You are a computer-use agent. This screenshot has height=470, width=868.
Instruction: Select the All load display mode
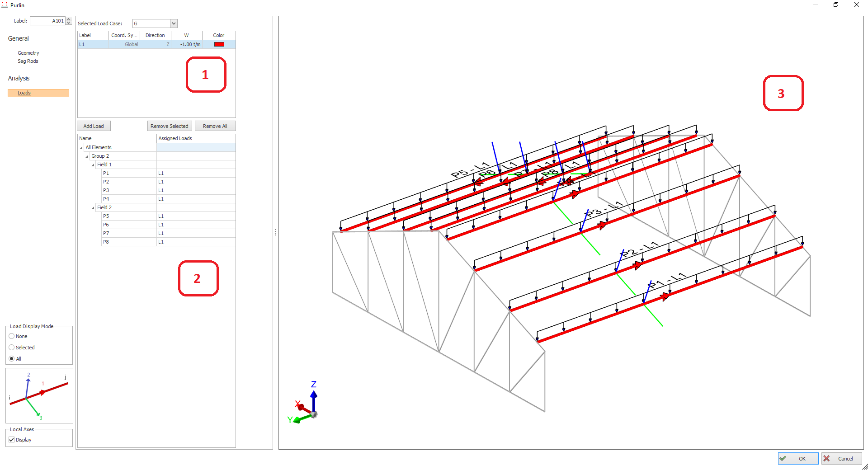(x=12, y=359)
